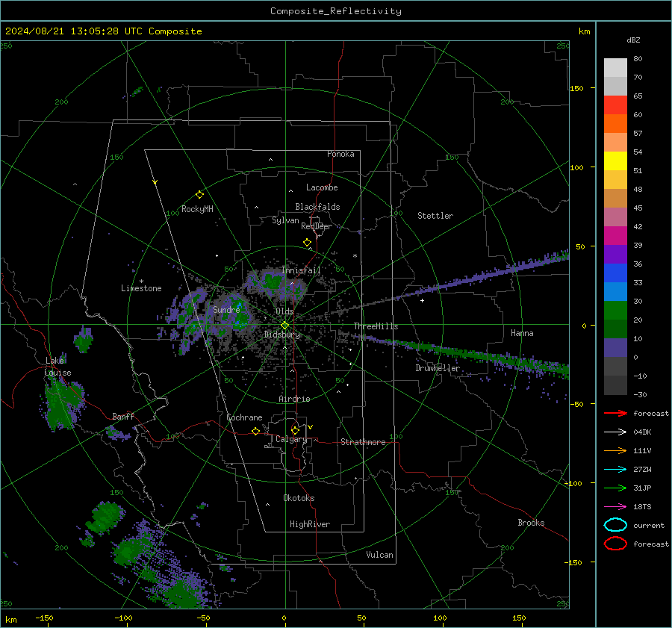Click the Didsbury label
672x628 pixels.
[282, 335]
